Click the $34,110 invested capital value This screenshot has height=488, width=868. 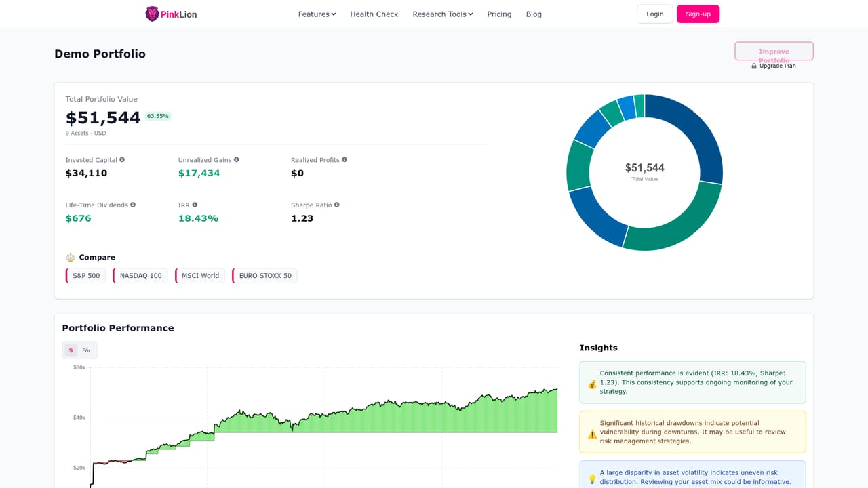(86, 173)
